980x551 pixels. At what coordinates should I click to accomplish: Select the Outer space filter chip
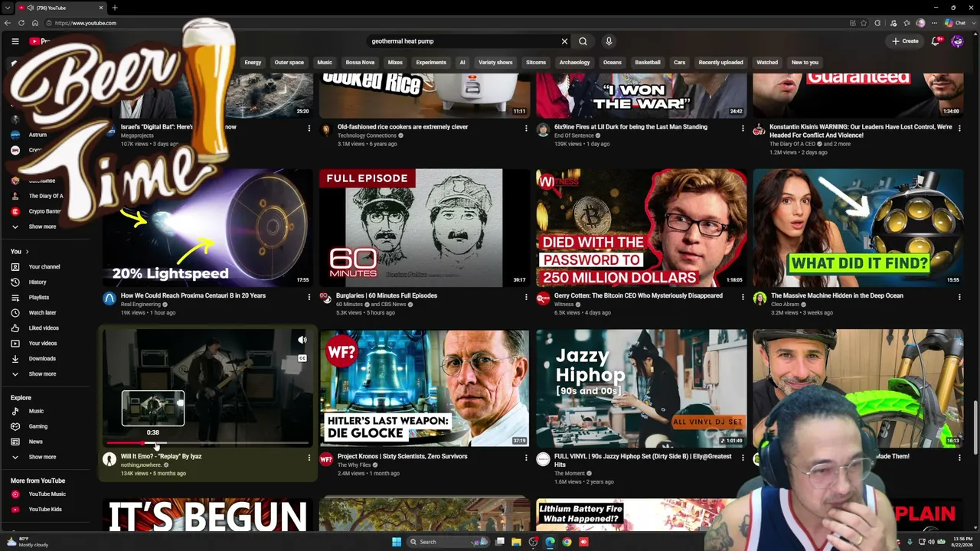click(289, 63)
